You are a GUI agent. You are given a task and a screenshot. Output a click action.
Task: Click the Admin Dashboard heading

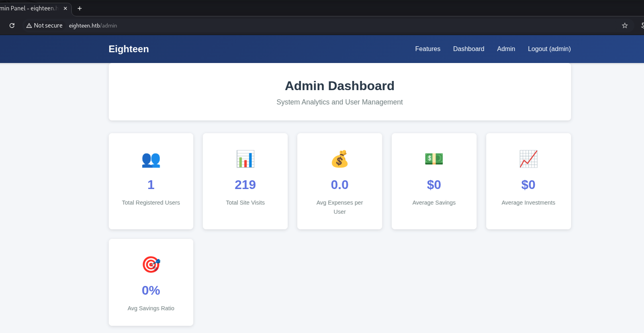point(339,86)
